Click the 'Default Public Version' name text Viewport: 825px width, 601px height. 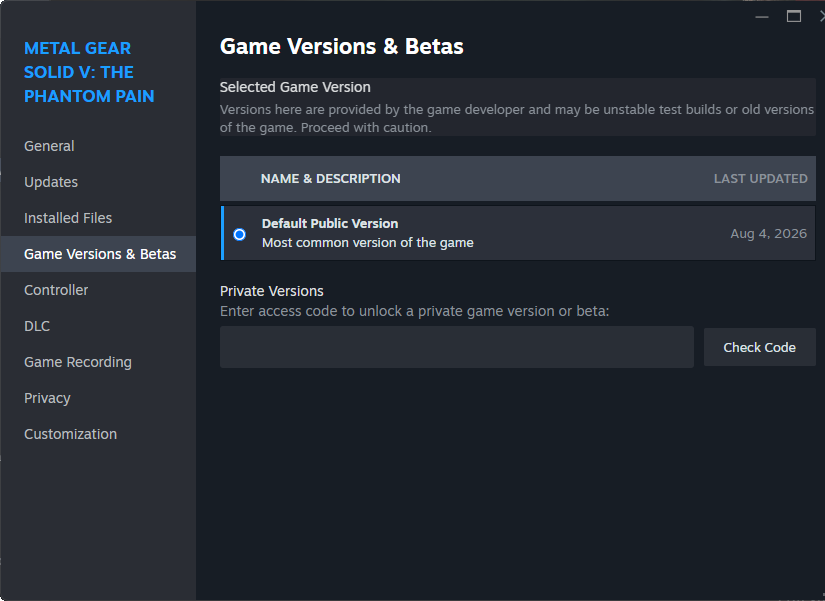[330, 224]
